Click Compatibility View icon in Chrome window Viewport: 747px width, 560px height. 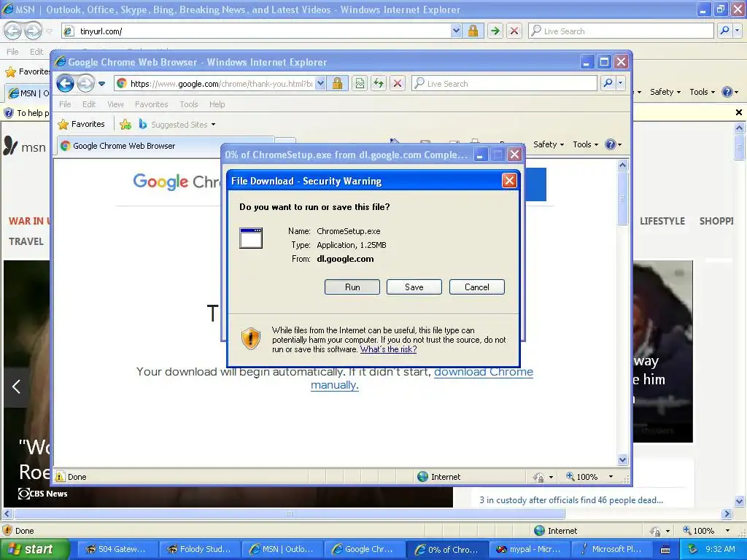tap(360, 84)
